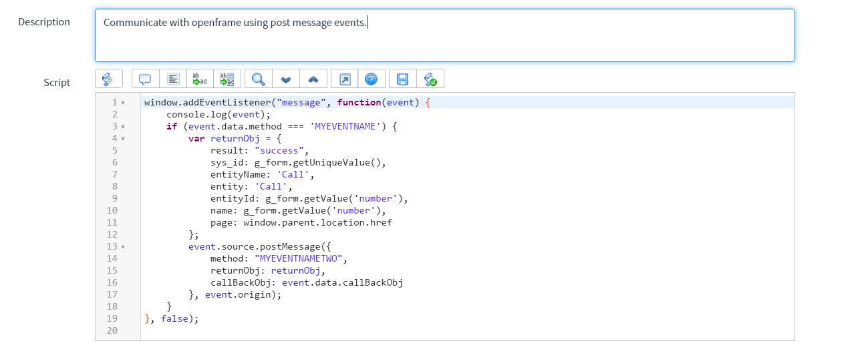Click the comment speech bubble icon
The image size is (868, 347).
click(x=145, y=79)
